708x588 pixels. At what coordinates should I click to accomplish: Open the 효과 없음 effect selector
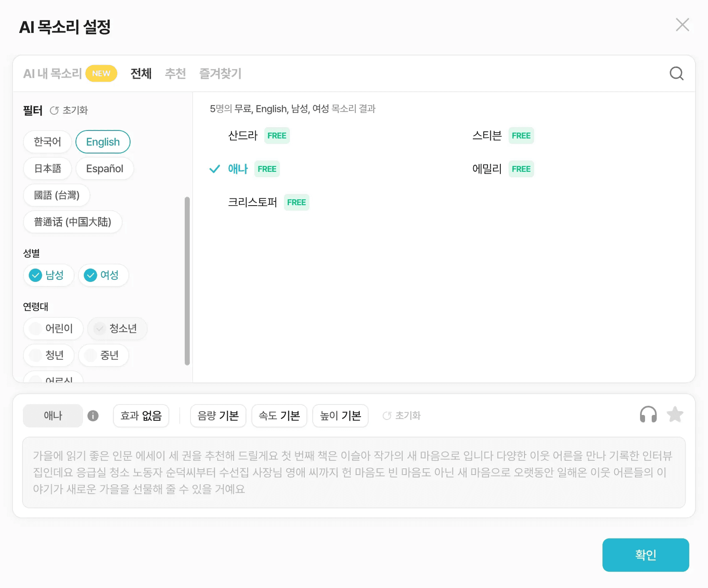coord(141,415)
